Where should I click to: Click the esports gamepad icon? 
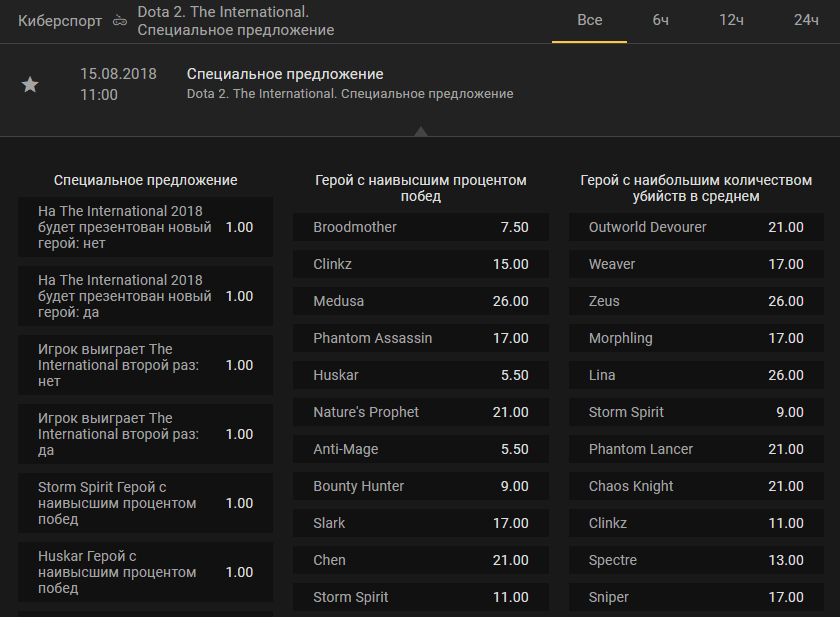click(120, 21)
